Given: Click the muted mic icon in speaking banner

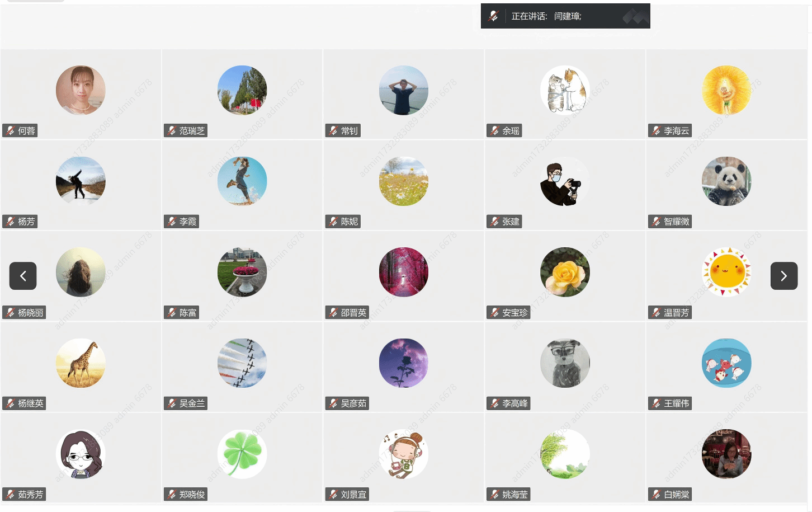Looking at the screenshot, I should (493, 16).
